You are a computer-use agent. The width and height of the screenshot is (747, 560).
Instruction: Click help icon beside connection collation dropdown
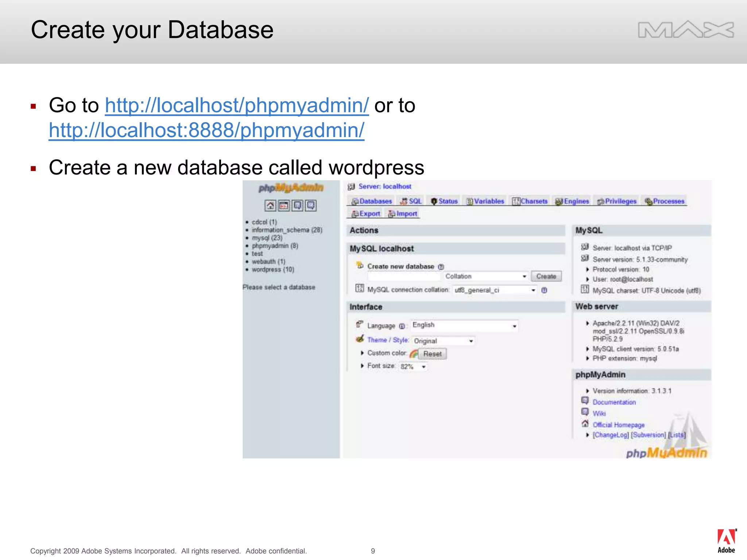click(x=544, y=290)
